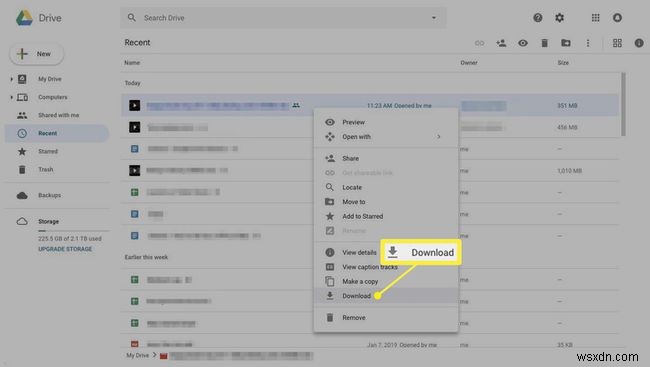Click the share person-add toolbar icon

click(501, 43)
